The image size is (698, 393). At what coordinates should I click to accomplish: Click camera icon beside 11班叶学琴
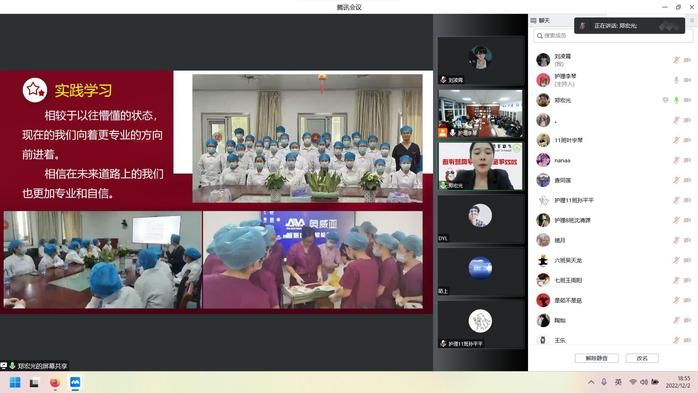(687, 140)
